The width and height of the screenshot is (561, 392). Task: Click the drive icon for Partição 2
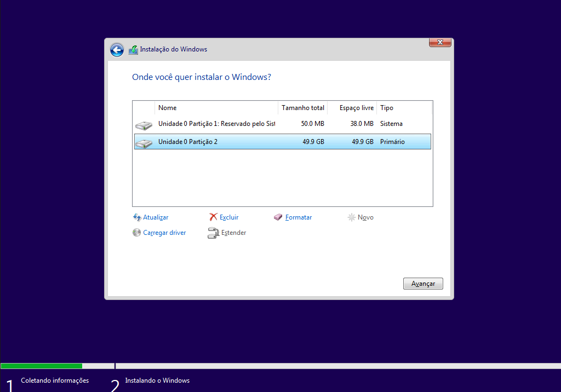point(144,143)
